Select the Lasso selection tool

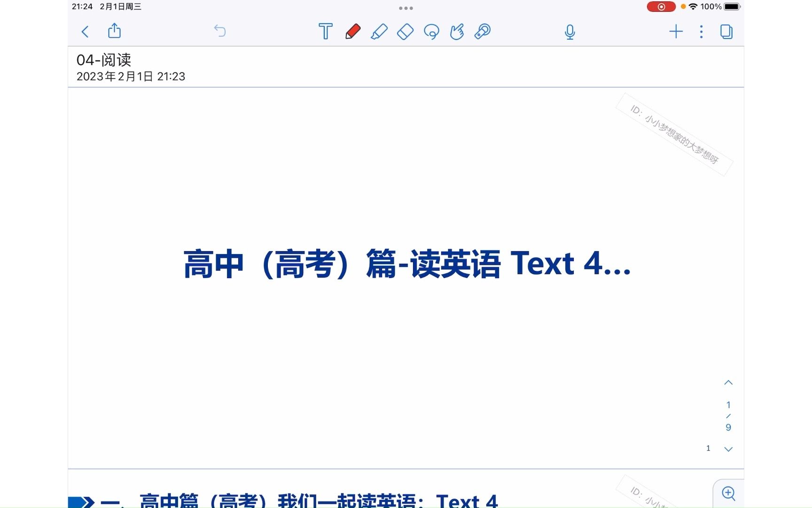[431, 32]
